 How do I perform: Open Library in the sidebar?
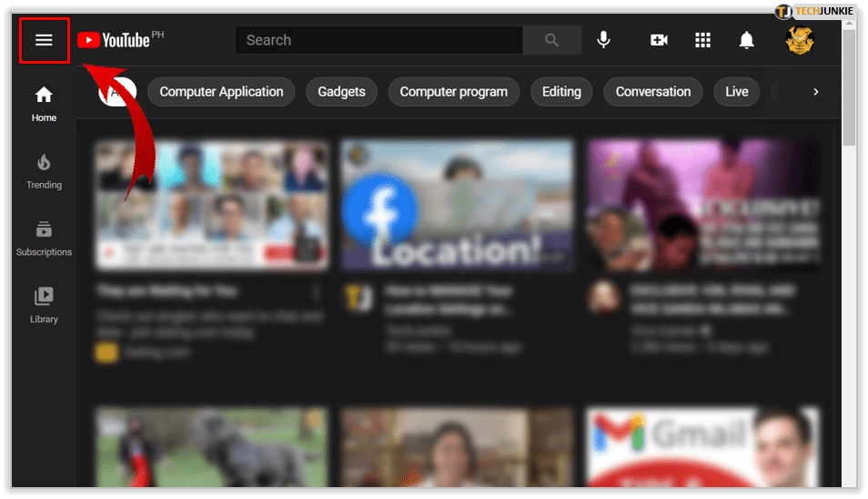pos(44,305)
